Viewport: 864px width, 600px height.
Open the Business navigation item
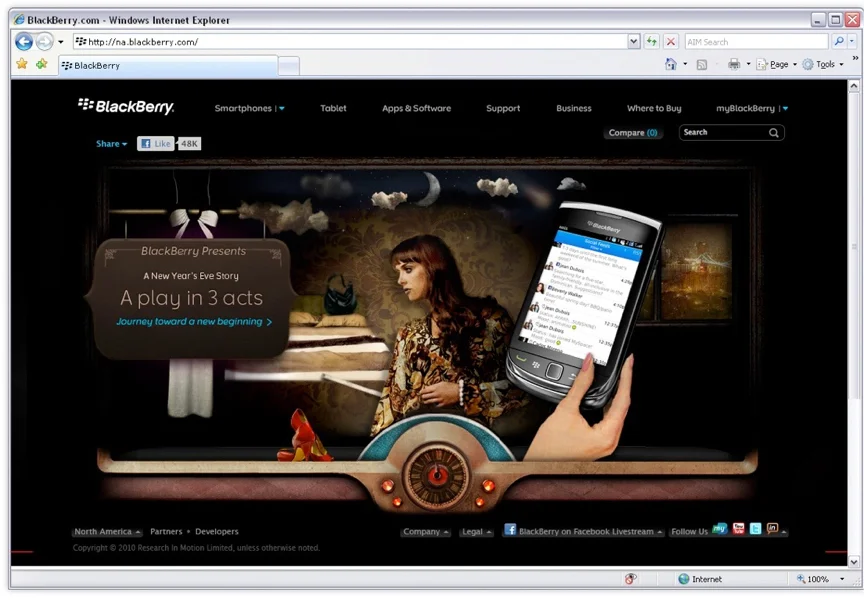coord(574,109)
